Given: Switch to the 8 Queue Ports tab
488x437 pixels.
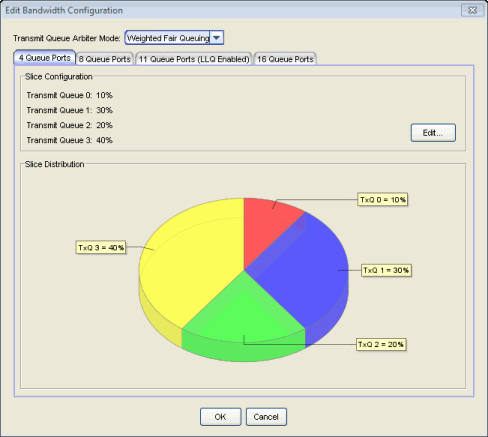Looking at the screenshot, I should tap(105, 59).
